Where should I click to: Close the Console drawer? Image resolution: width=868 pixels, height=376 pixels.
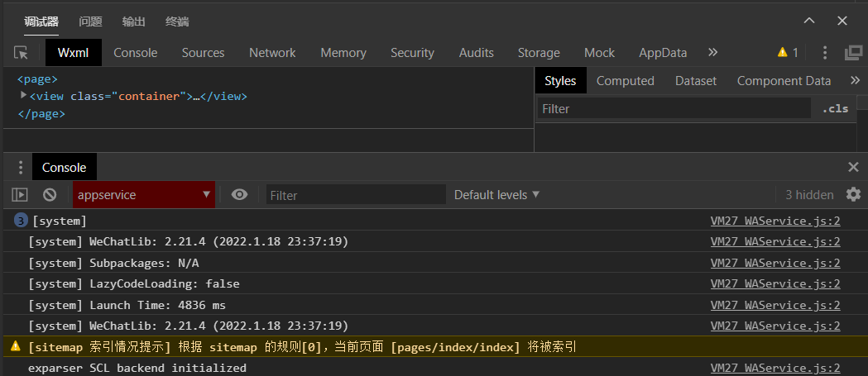point(854,167)
